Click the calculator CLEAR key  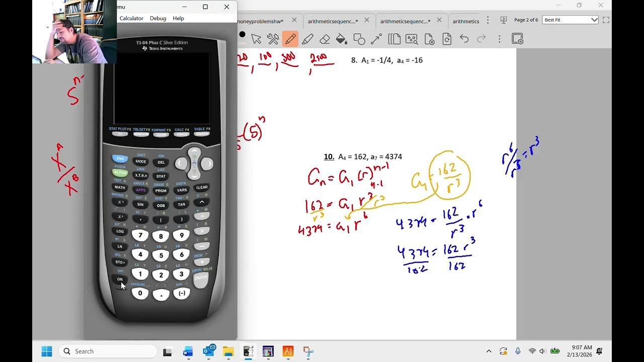[x=202, y=188]
